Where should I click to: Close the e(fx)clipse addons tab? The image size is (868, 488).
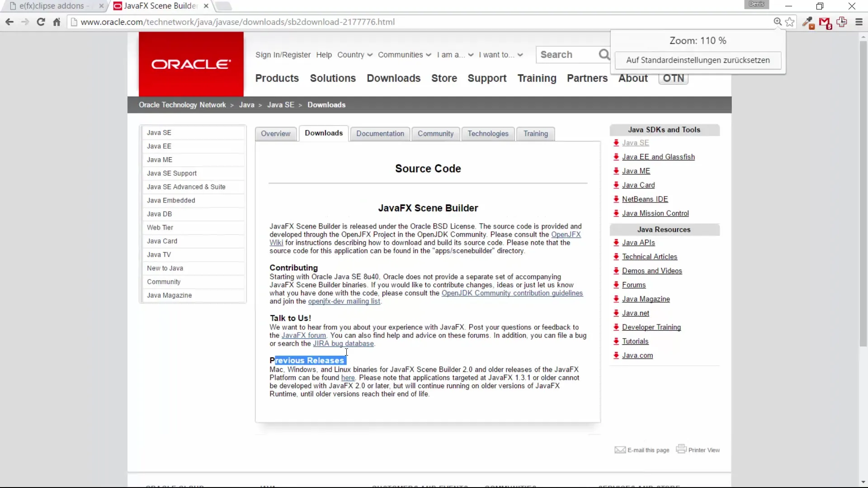point(101,6)
